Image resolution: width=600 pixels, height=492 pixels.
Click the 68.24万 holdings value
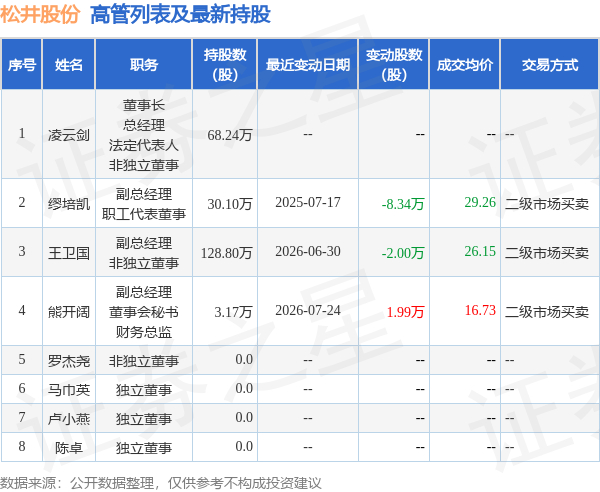tap(230, 135)
